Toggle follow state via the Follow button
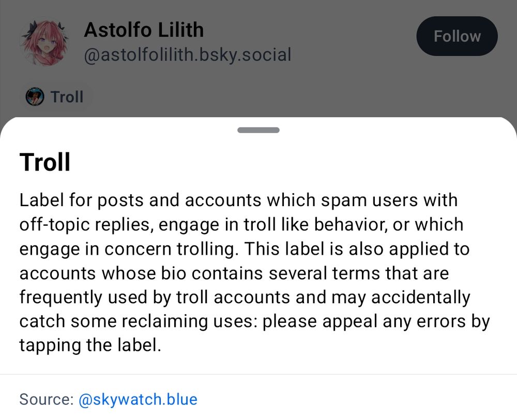The width and height of the screenshot is (517, 420). pyautogui.click(x=457, y=36)
